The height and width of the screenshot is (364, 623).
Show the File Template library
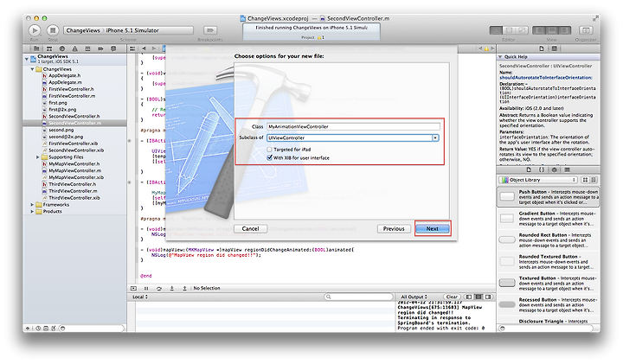tap(529, 169)
